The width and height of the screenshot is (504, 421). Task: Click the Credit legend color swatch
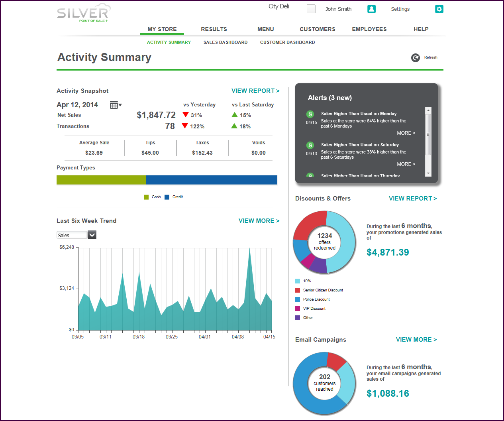click(x=167, y=197)
